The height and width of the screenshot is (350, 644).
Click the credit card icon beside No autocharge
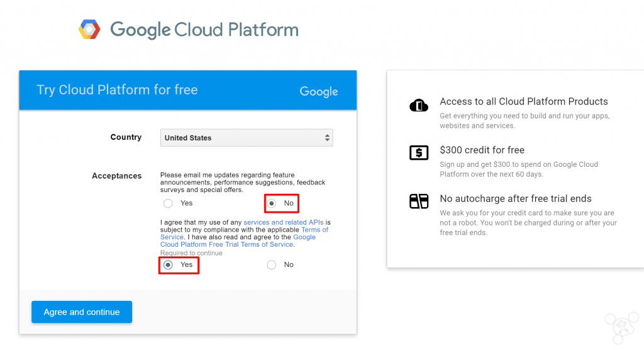[x=418, y=201]
